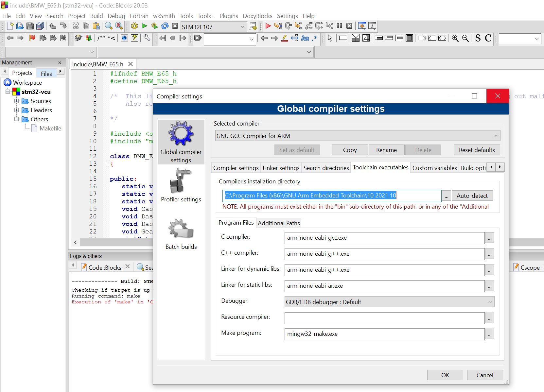Expand the Sources folder in project tree

pos(16,101)
